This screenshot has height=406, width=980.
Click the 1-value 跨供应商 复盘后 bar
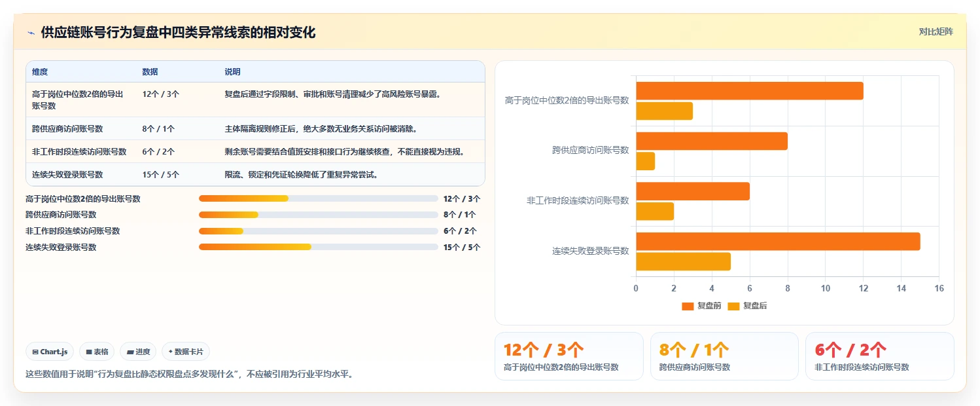(645, 161)
